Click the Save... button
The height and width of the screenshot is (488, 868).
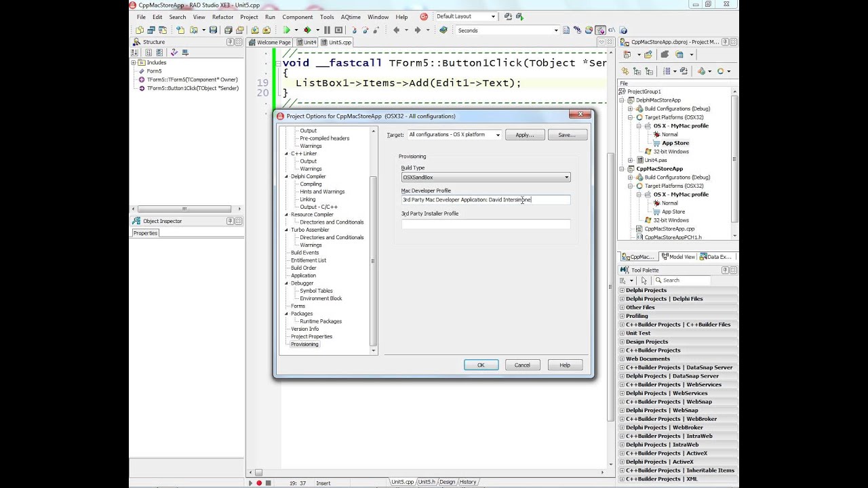[567, 135]
